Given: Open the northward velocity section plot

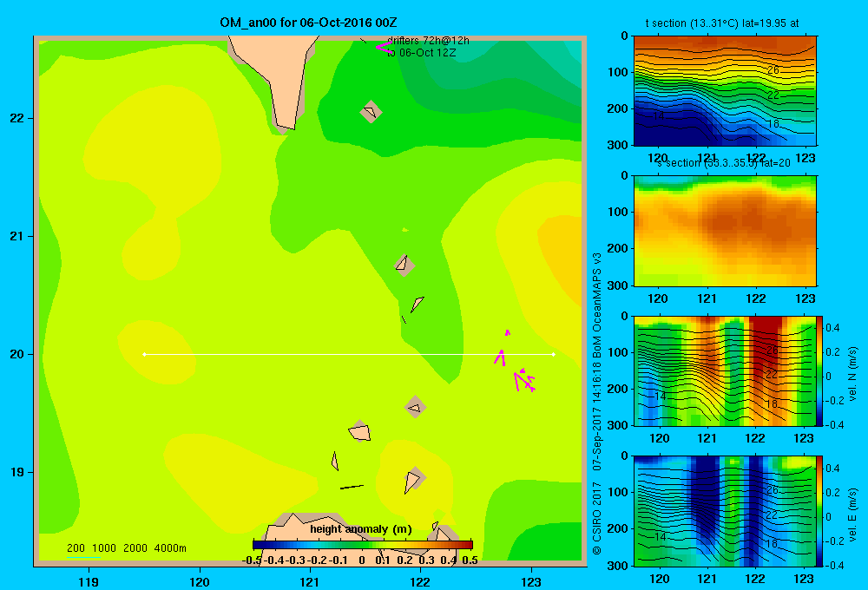Looking at the screenshot, I should coord(725,370).
